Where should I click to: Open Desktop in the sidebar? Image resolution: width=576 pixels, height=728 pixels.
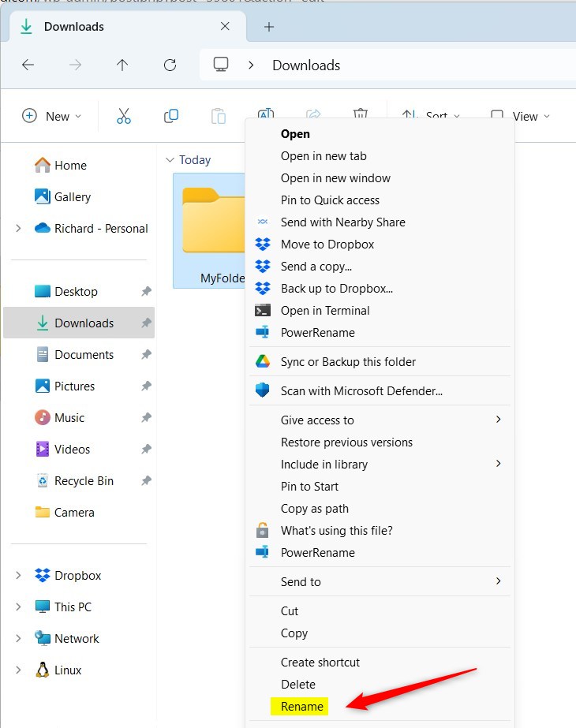coord(66,292)
